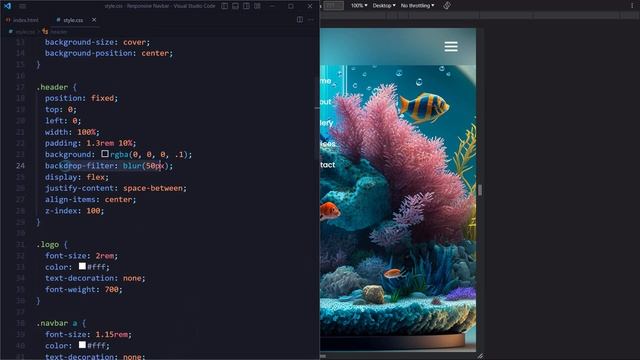The height and width of the screenshot is (360, 640).
Task: Click the VS Code logo icon
Action: click(7, 6)
